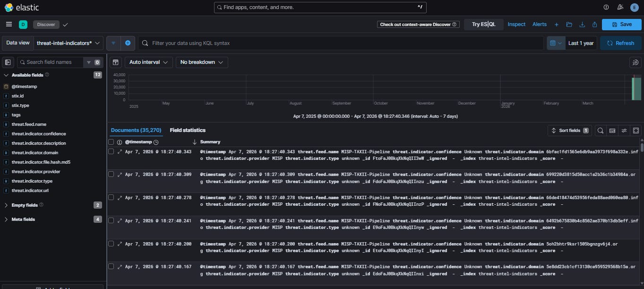Click the Available fields info icon
Viewport: 644px width, 289px height.
point(47,75)
